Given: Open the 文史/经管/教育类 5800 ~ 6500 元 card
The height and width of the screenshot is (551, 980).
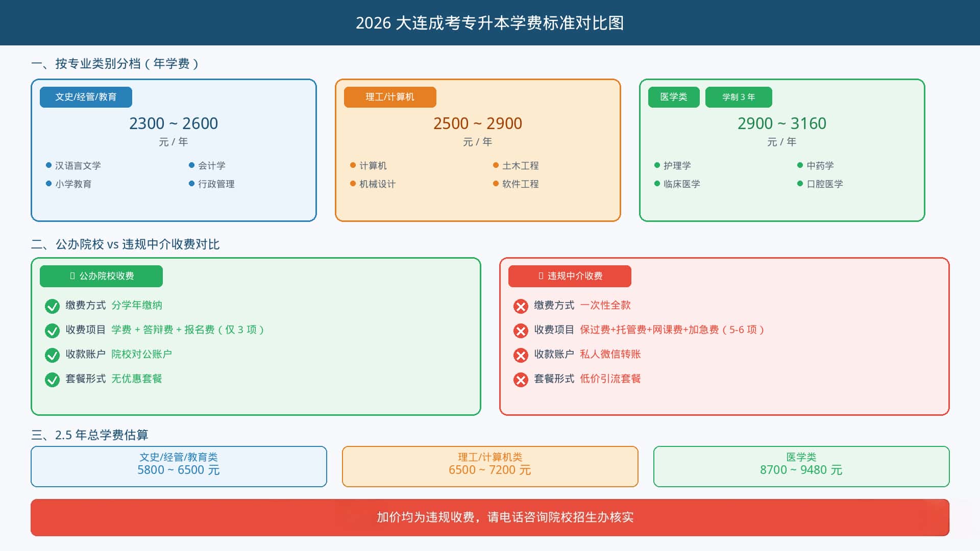Looking at the screenshot, I should pos(179,466).
